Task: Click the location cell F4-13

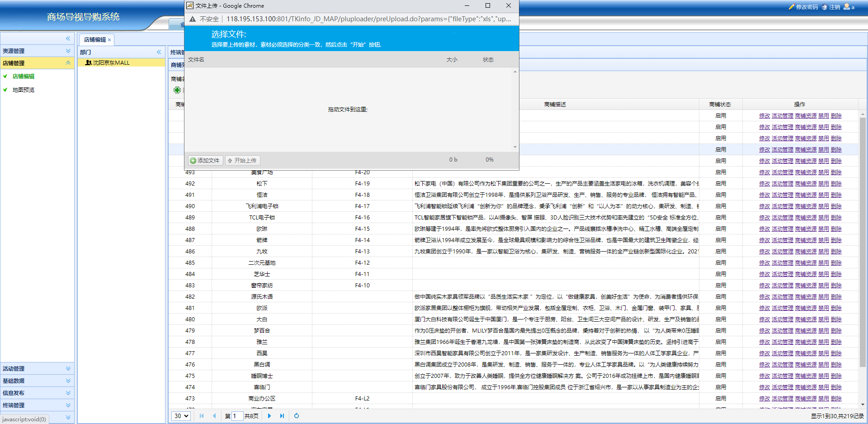Action: point(362,252)
